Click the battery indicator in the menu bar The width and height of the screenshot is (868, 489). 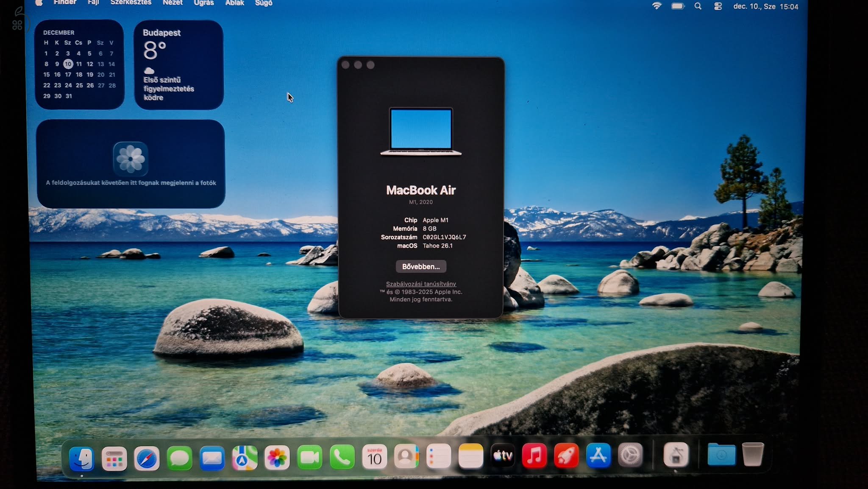coord(677,6)
